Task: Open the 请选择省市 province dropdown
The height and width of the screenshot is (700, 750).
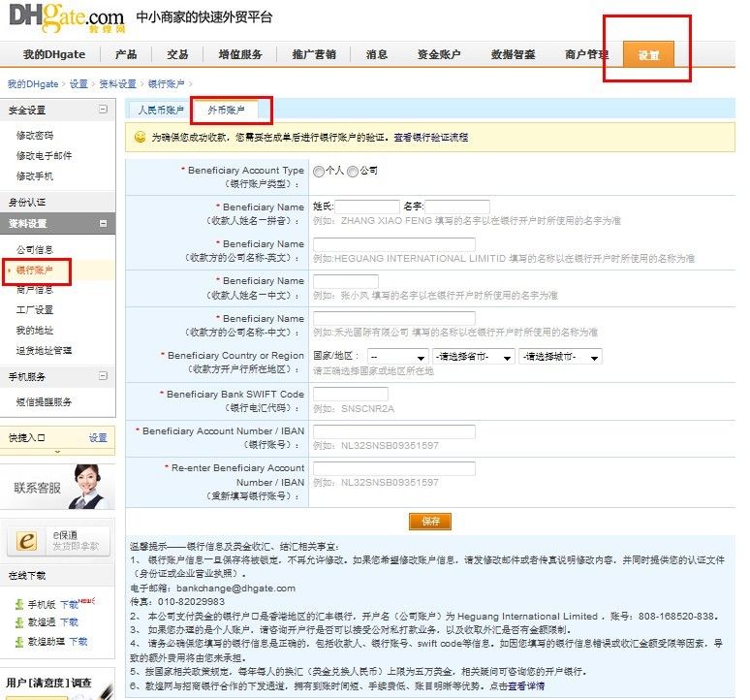Action: (x=474, y=357)
